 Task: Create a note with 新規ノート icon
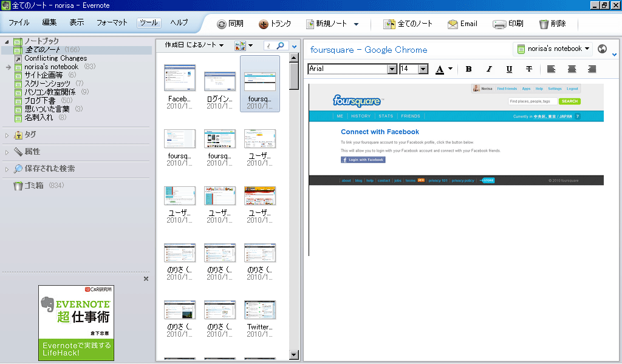(310, 24)
